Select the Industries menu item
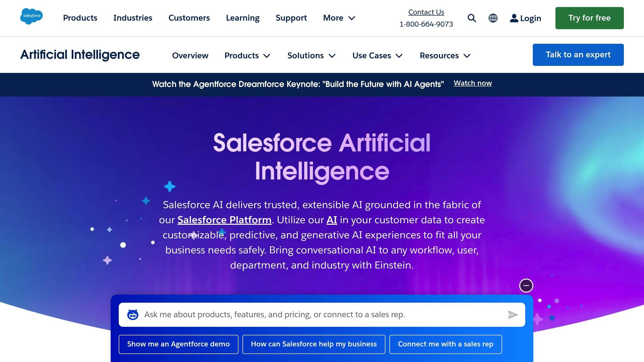 [133, 18]
